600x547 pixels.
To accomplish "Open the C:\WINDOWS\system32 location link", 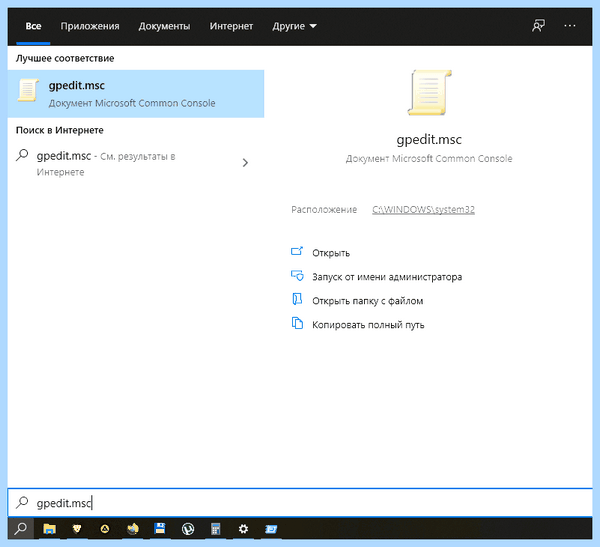I will (x=423, y=209).
